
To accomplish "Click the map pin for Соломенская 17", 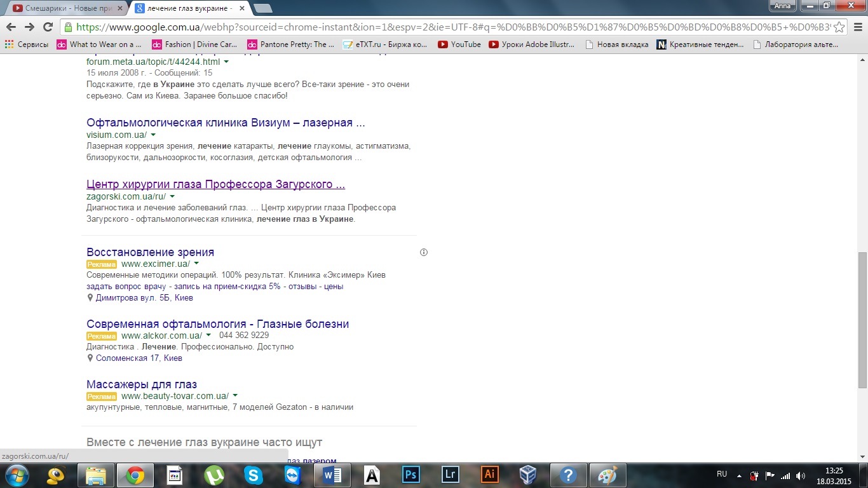I will [x=90, y=358].
